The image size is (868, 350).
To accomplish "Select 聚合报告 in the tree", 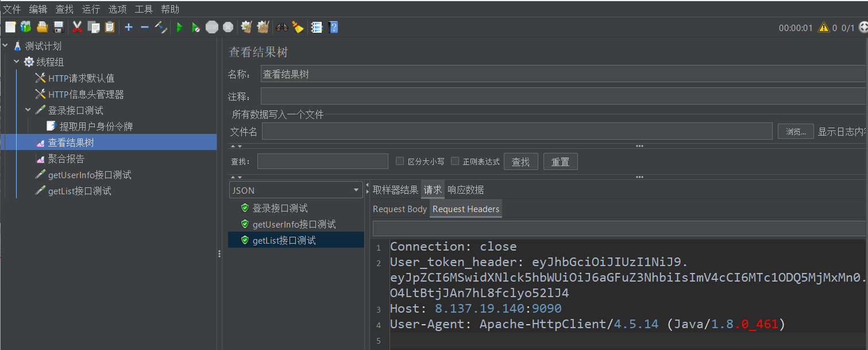I will tap(66, 159).
